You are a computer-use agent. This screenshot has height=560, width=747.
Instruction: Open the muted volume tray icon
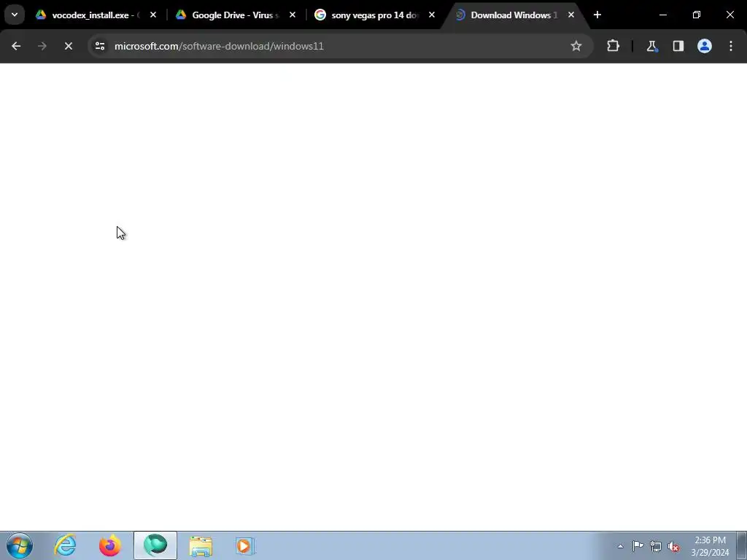673,547
